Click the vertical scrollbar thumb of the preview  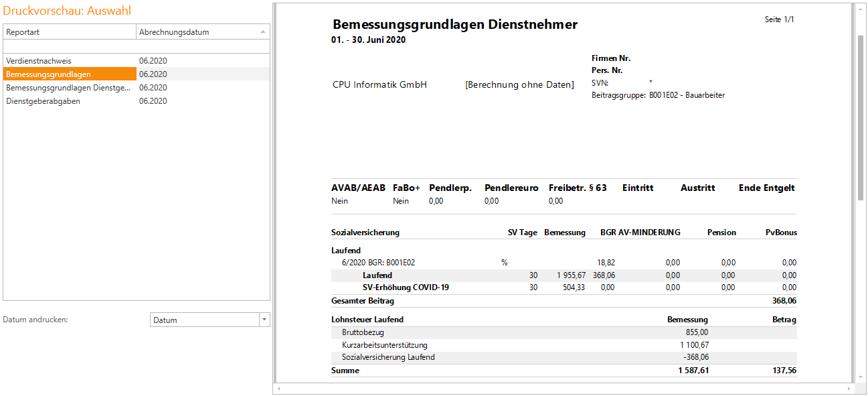[x=860, y=117]
